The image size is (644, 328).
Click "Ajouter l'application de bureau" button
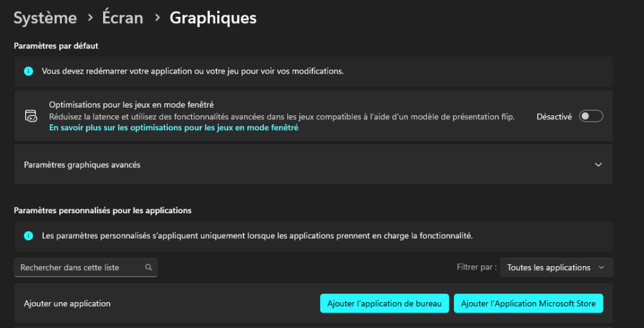coord(384,304)
